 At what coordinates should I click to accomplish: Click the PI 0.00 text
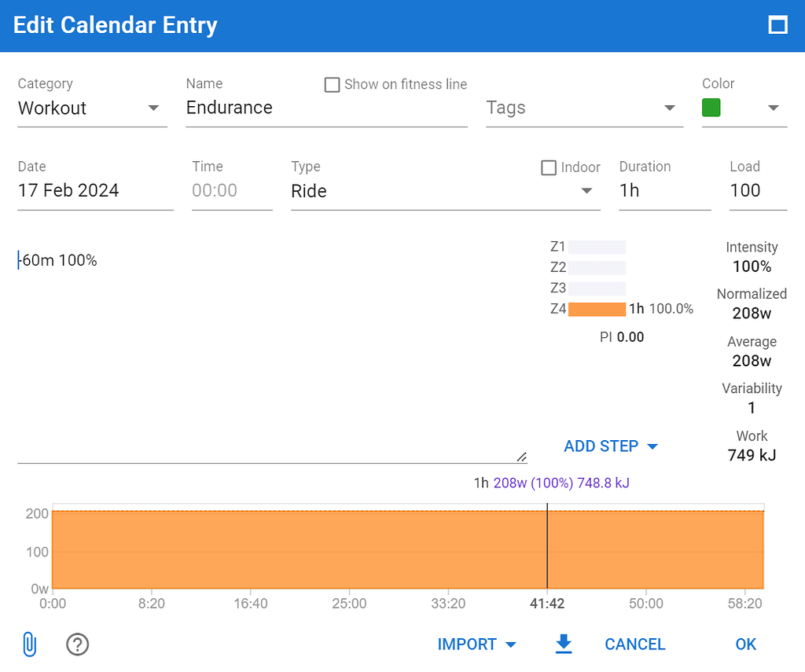[622, 337]
